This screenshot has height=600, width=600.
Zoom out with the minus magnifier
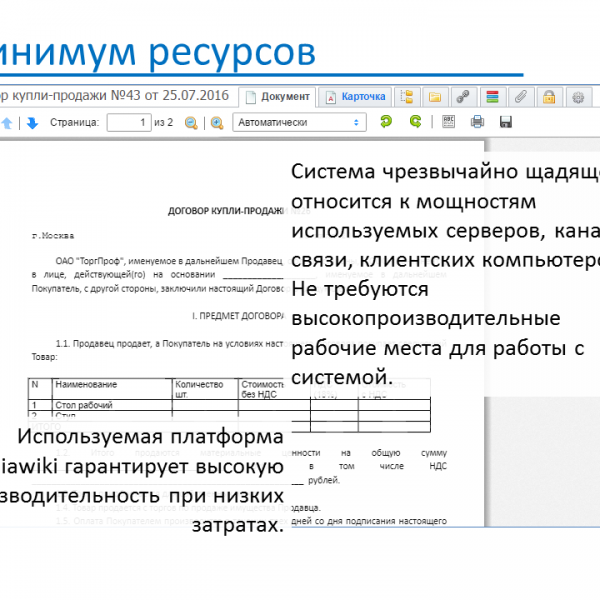click(x=191, y=123)
